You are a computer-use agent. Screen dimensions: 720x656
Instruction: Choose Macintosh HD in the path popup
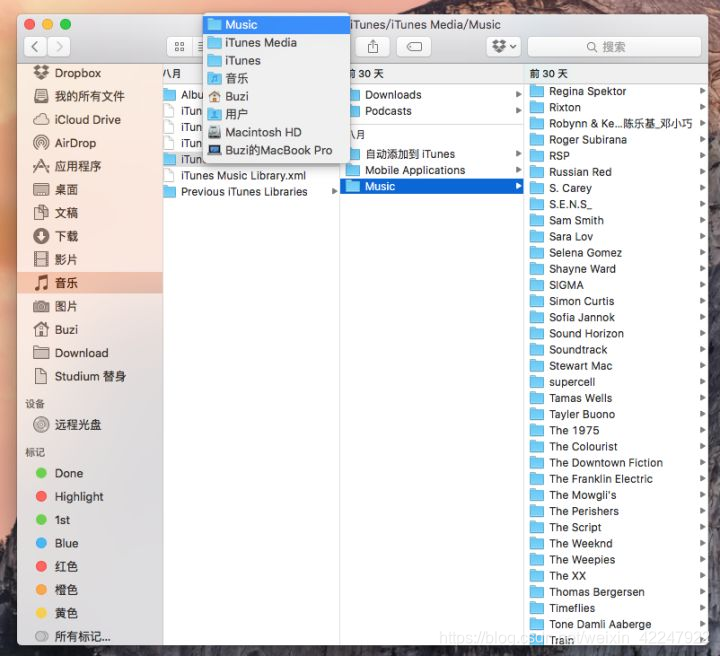[x=276, y=132]
